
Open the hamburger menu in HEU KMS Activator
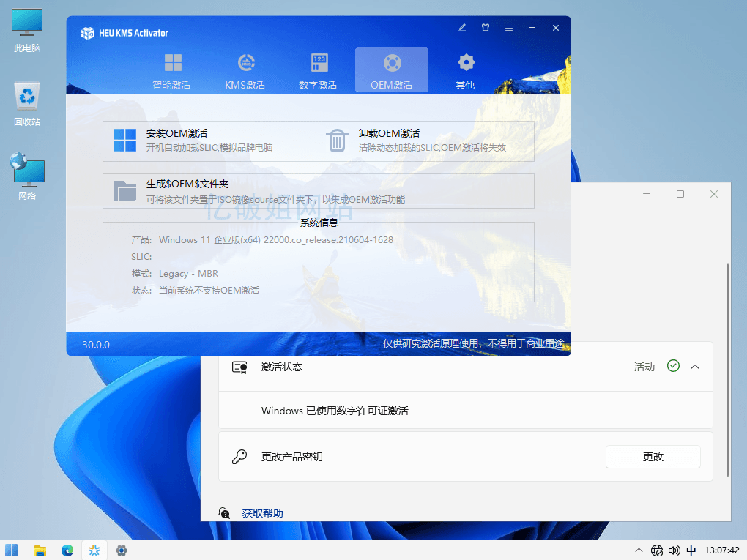[x=509, y=28]
